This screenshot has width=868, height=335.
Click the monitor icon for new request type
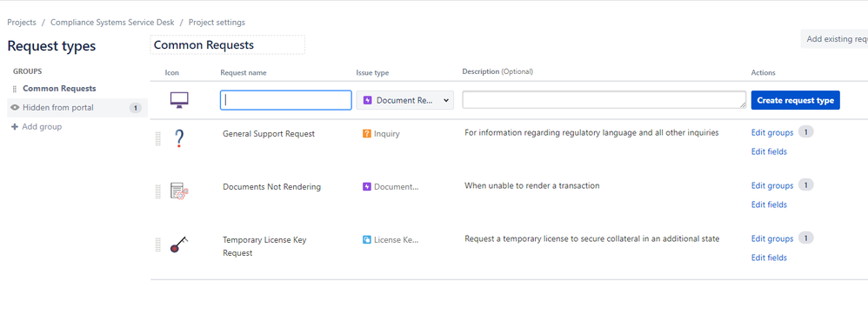coord(179,100)
